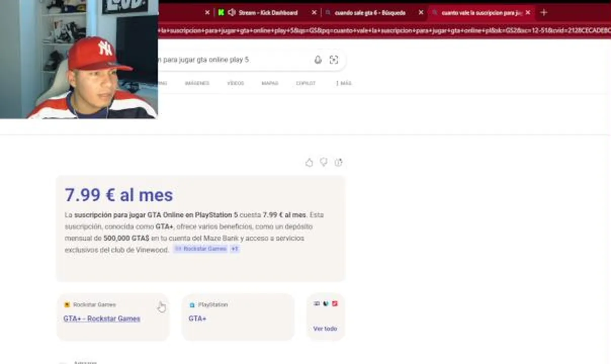Screen dimensions: 611x364
Task: Click the +1 extra sources chip
Action: [235, 249]
